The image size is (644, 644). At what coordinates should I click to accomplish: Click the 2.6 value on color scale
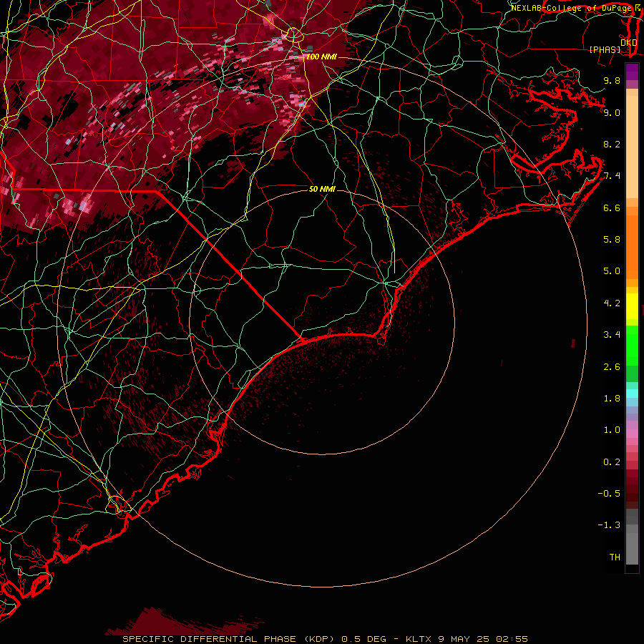612,367
